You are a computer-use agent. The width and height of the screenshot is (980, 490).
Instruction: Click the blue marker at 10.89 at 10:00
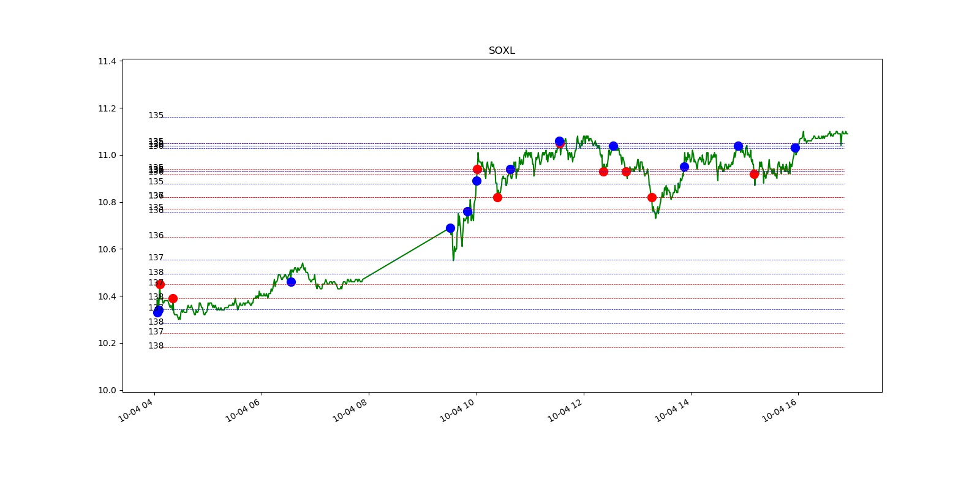[x=477, y=181]
